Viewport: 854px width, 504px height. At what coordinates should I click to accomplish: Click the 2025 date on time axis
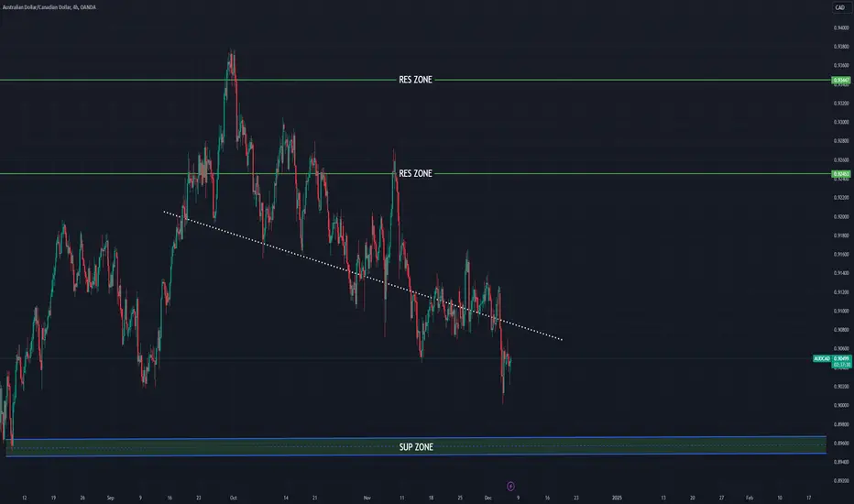point(617,498)
